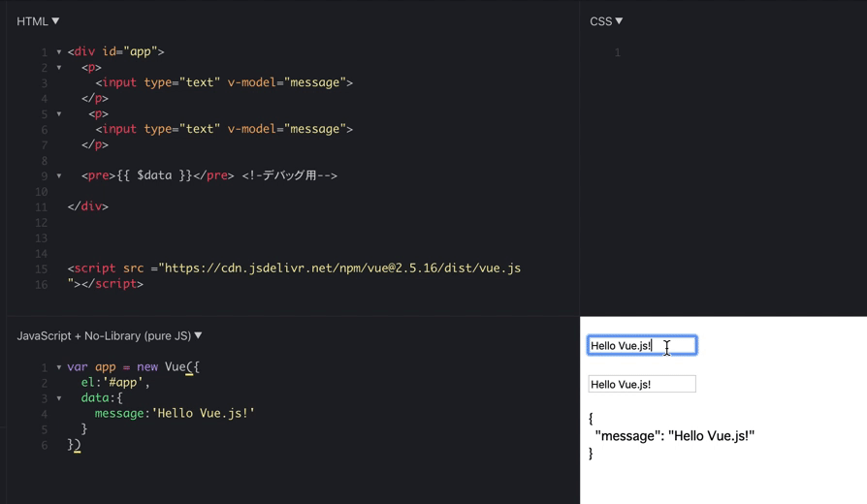Open the CSS panel language dropdown
The height and width of the screenshot is (504, 867).
click(606, 21)
